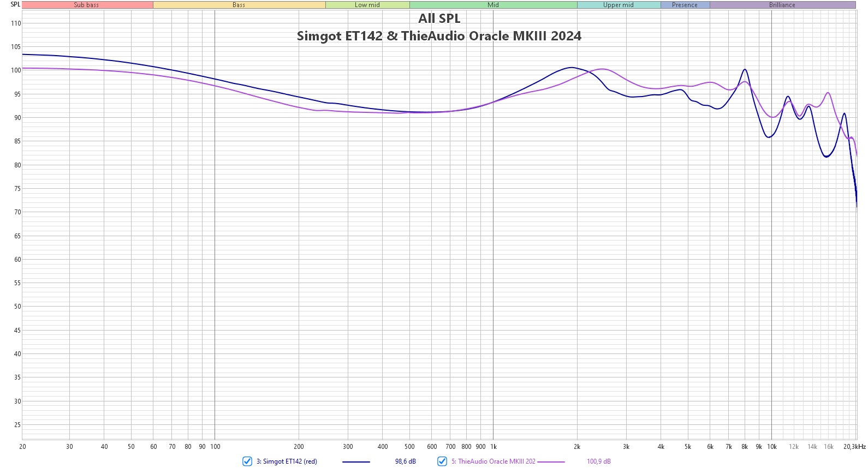The image size is (868, 468).
Task: Click the ThieAudio Oracle MKIII legend label
Action: click(494, 461)
